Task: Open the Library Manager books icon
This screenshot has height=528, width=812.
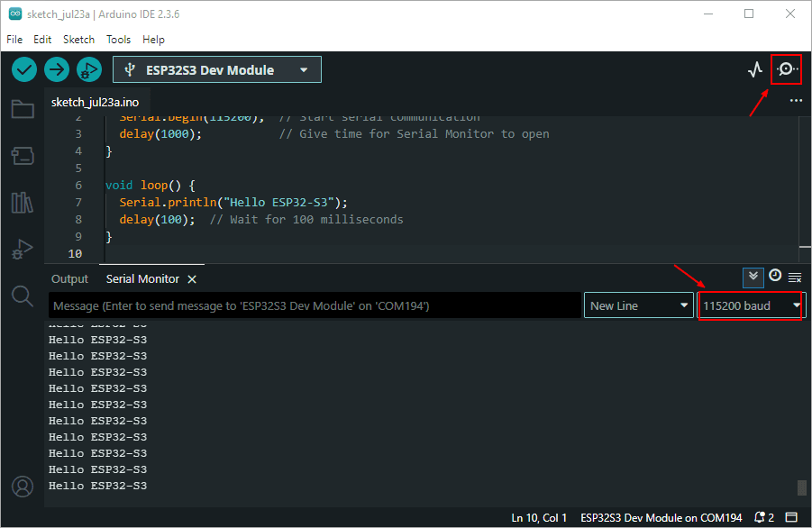Action: point(23,203)
